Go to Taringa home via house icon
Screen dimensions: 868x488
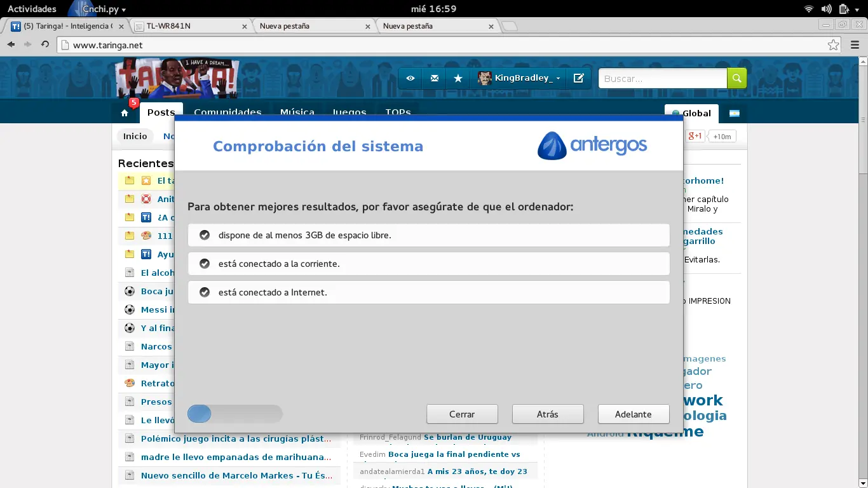pyautogui.click(x=125, y=113)
